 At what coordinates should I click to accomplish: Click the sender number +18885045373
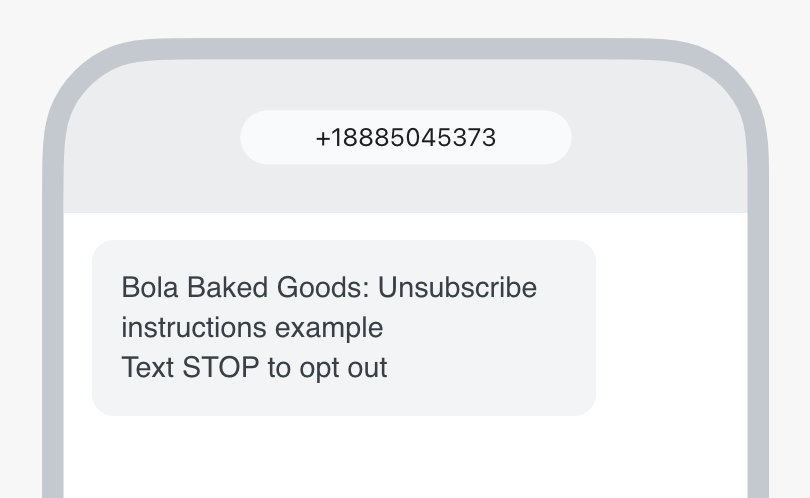coord(405,138)
